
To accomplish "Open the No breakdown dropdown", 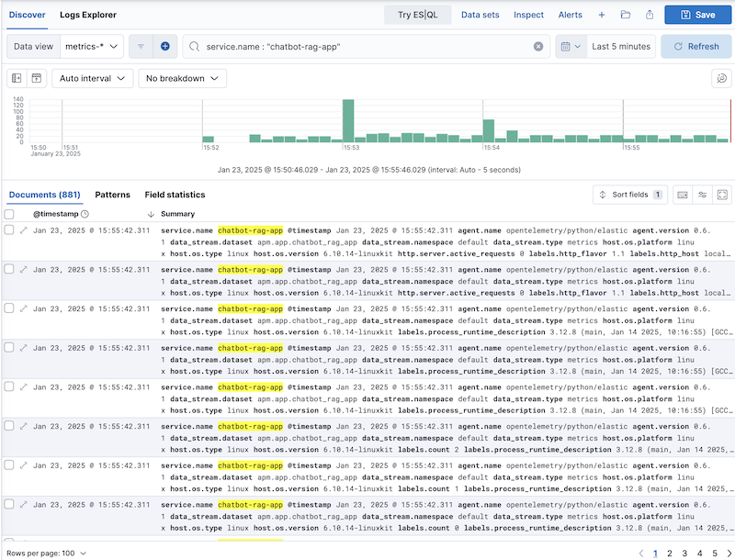I will click(182, 79).
